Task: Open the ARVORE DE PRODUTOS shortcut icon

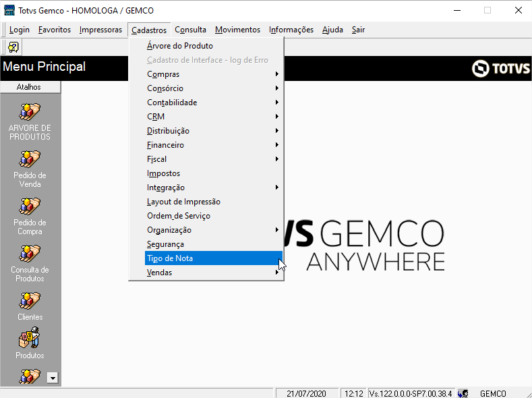Action: click(x=30, y=112)
